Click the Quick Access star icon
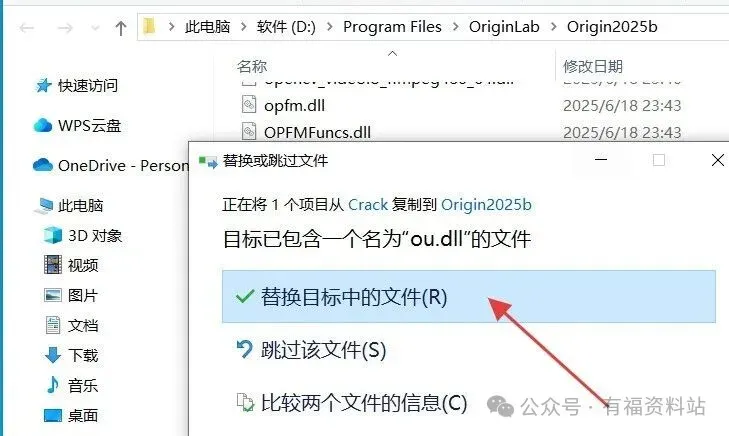The image size is (729, 436). [x=44, y=85]
